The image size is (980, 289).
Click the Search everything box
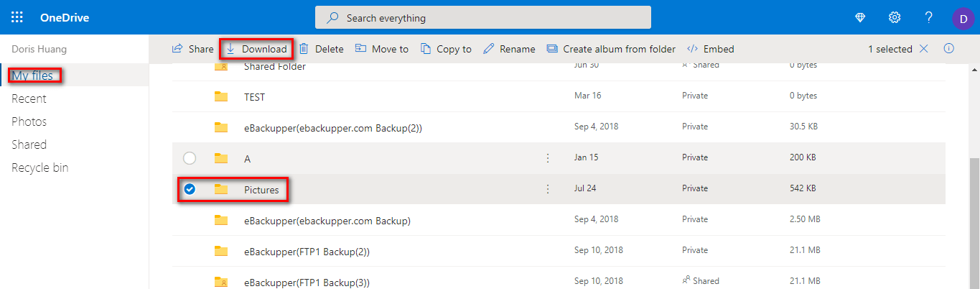tap(482, 18)
